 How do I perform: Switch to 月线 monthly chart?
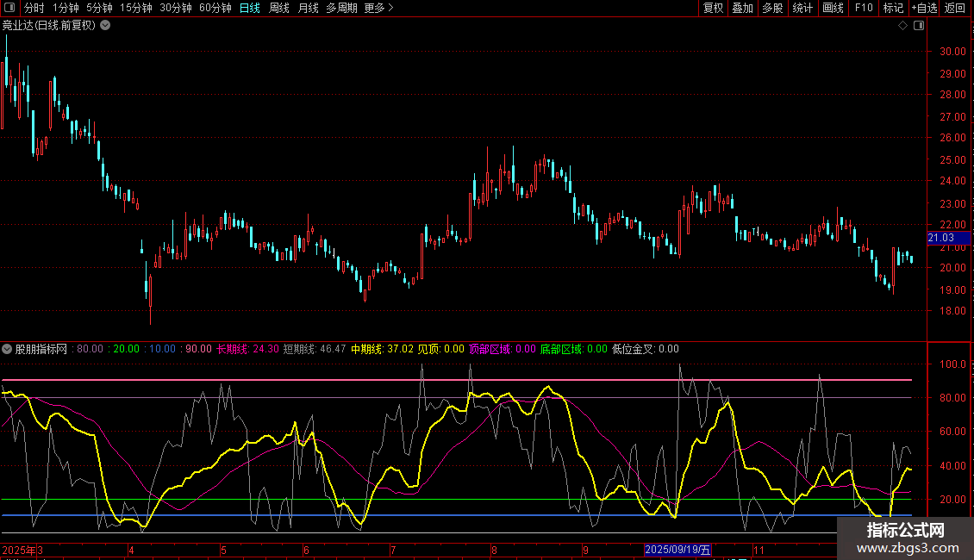pos(308,9)
